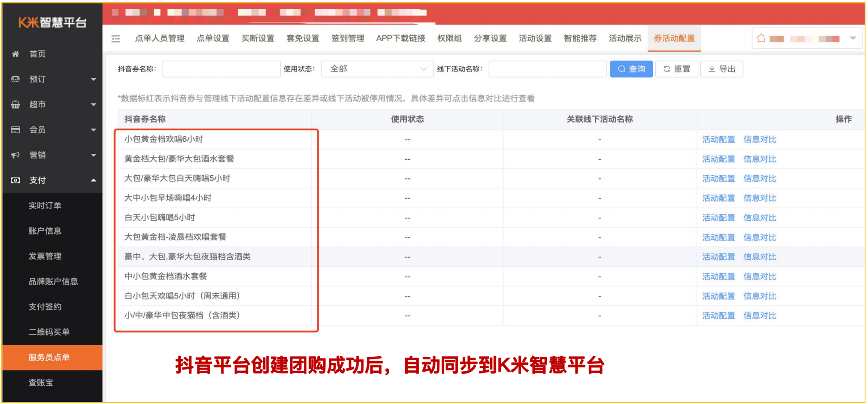Switch to 分享设置 tab
Screen dimensions: 868x404
tap(491, 38)
